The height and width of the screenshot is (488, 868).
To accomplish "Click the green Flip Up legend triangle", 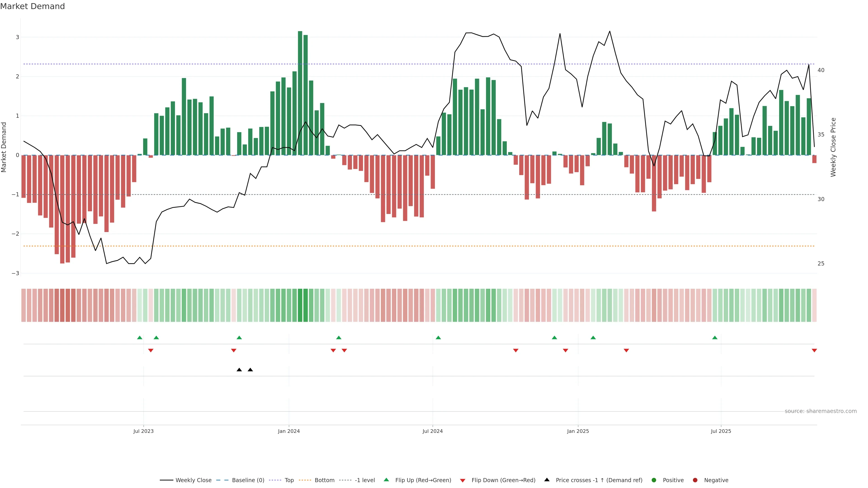I will pyautogui.click(x=386, y=480).
